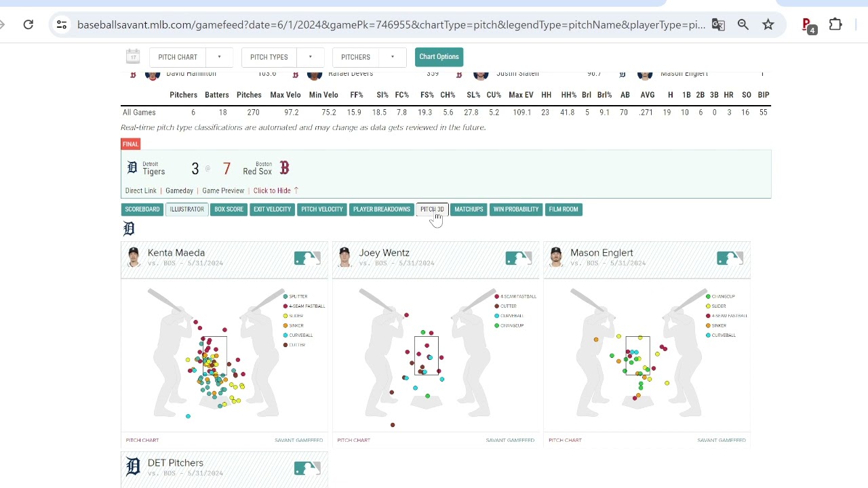Screen dimensions: 868x488
Task: Click the Cutter legend swatch for Joey Wentz
Action: (x=497, y=306)
